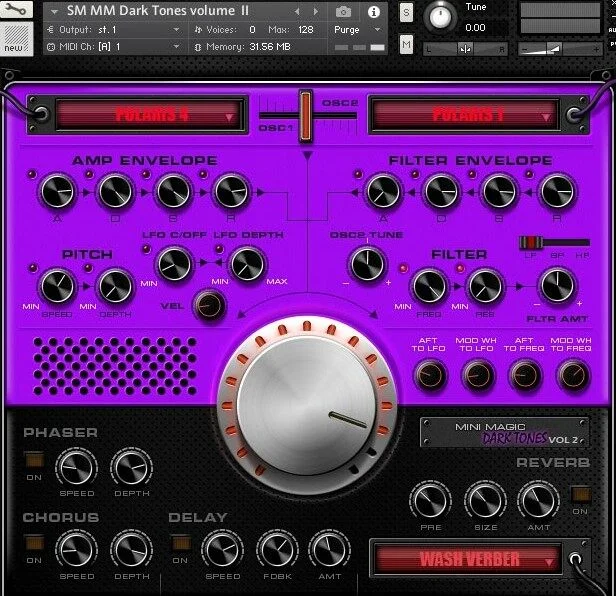This screenshot has height=596, width=616.
Task: Take a snapshot with the camera icon
Action: 343,12
